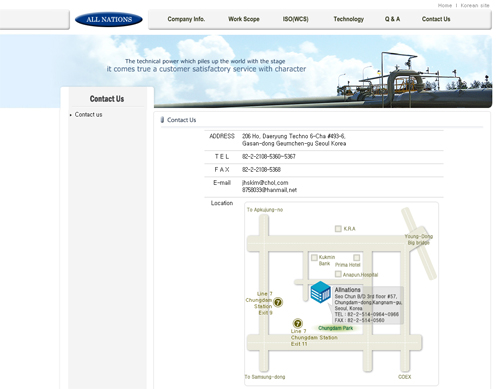
Task: Click the Line 7 Chungdam Station Exit 11 marker
Action: coord(297,323)
